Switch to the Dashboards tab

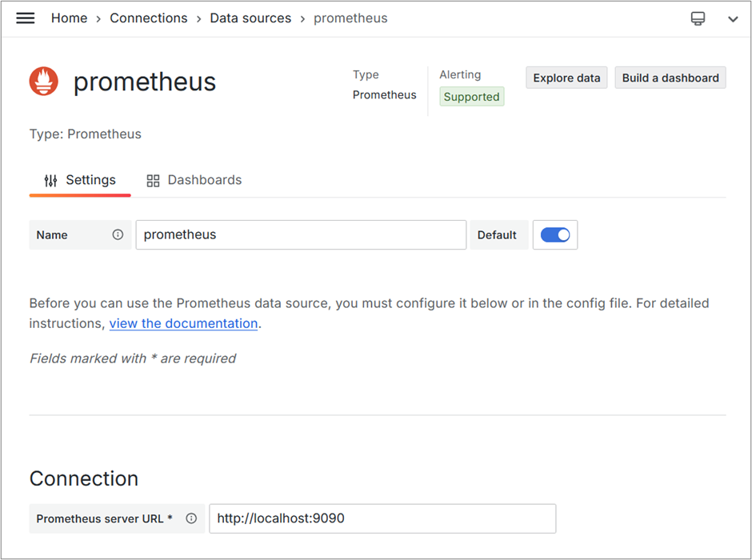(x=194, y=180)
